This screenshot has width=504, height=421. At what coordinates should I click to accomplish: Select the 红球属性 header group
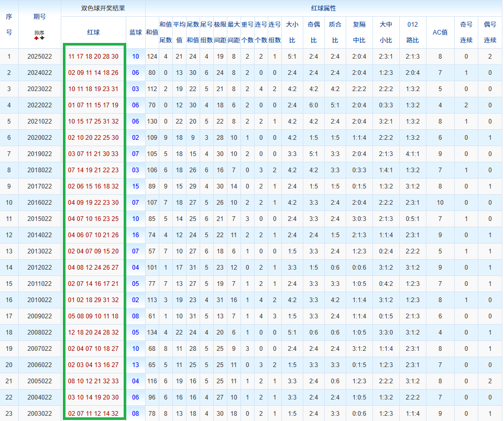pyautogui.click(x=323, y=8)
